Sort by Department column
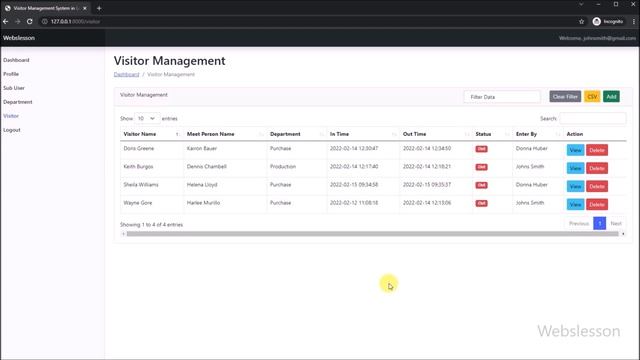Image resolution: width=640 pixels, height=360 pixels. tap(297, 134)
